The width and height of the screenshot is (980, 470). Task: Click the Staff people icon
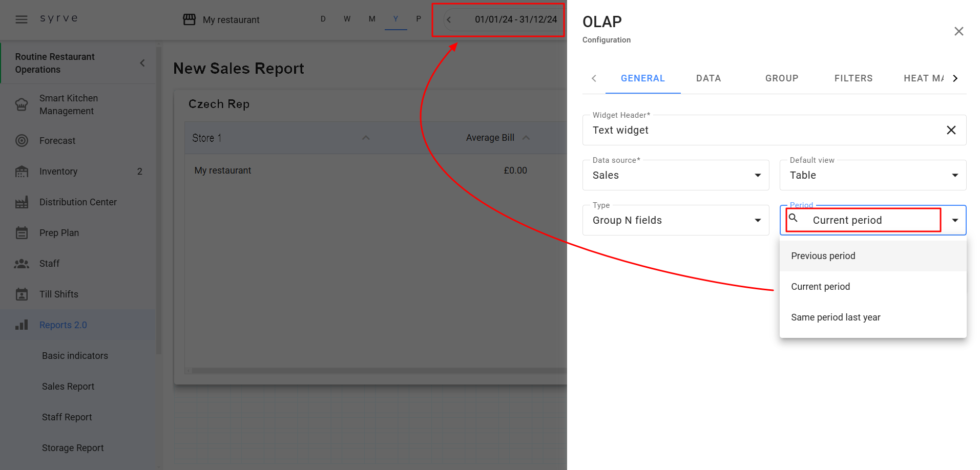pyautogui.click(x=22, y=264)
